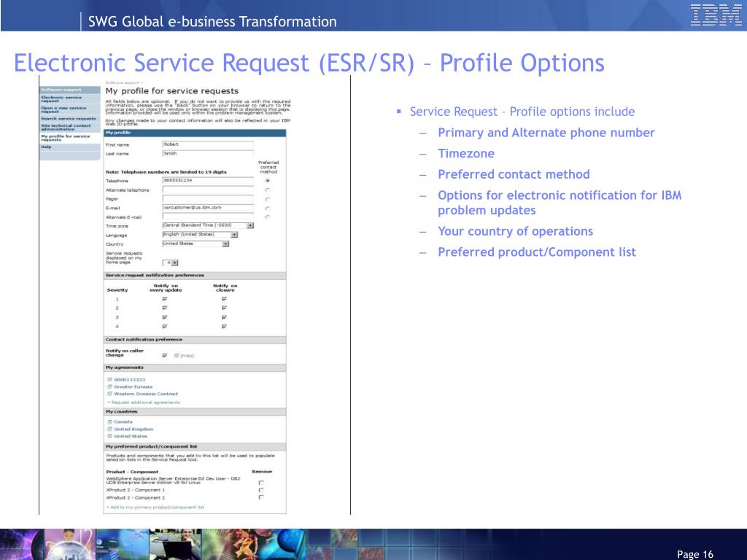Toggle severity 4 notify on every update
Image resolution: width=747 pixels, height=560 pixels.
(165, 327)
